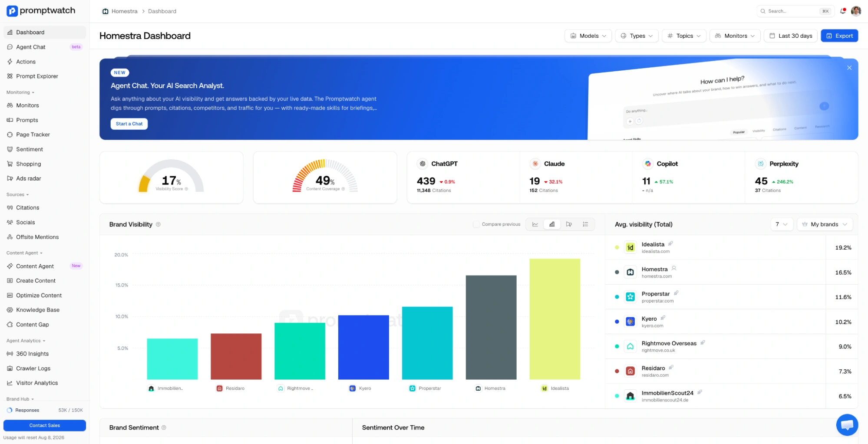
Task: Open Citations in sidebar
Action: (45, 207)
